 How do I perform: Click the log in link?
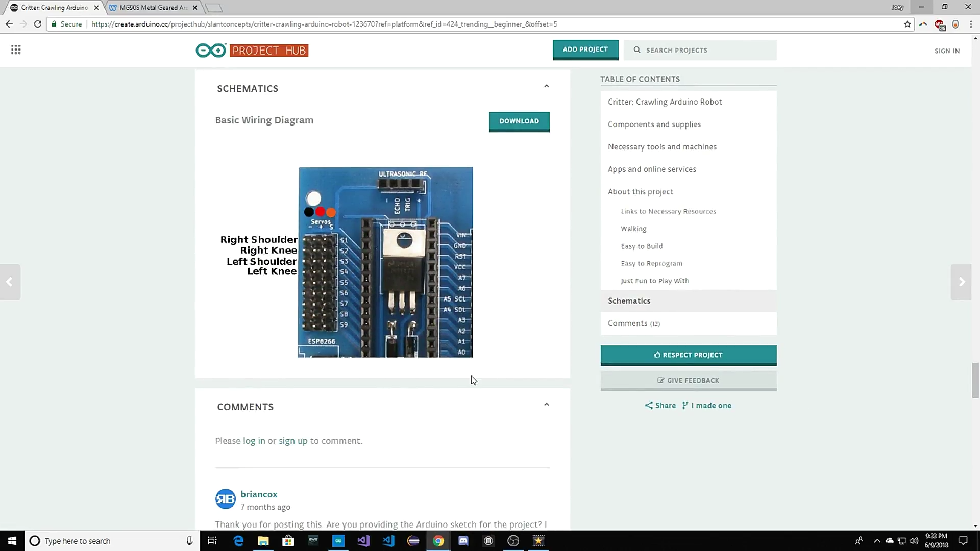pos(254,441)
